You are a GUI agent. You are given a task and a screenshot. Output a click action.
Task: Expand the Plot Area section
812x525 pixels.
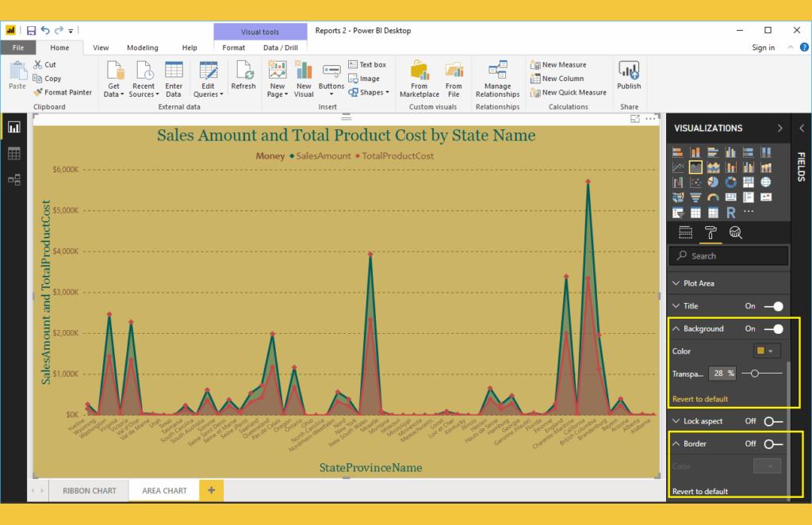coord(698,283)
